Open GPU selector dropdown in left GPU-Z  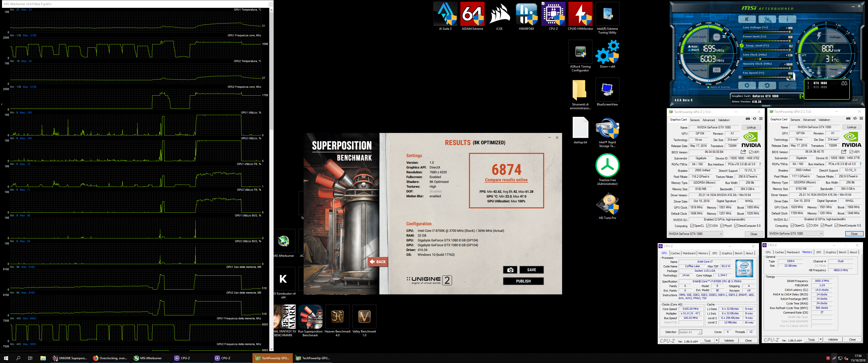[x=696, y=234]
